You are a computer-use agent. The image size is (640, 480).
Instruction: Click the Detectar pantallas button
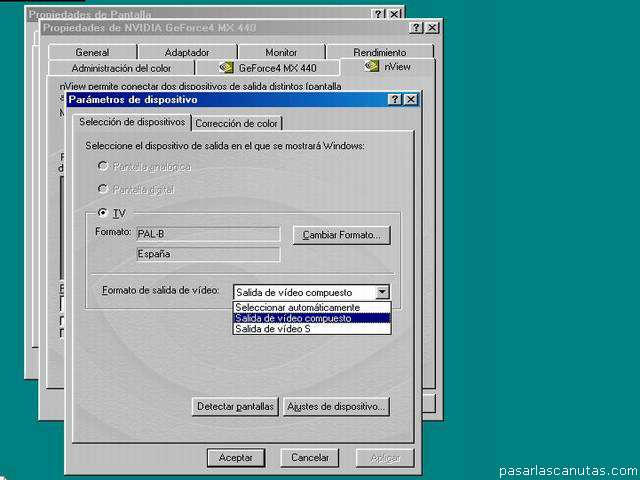point(235,407)
